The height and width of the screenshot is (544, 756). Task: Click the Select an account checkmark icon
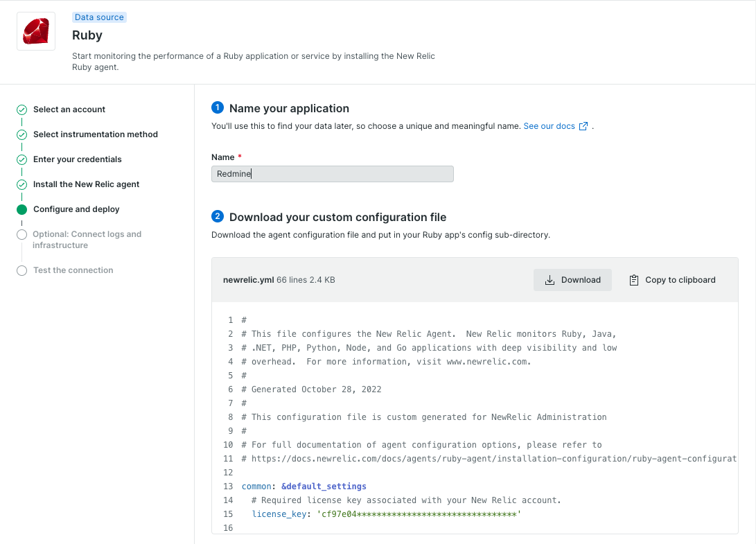pyautogui.click(x=22, y=109)
